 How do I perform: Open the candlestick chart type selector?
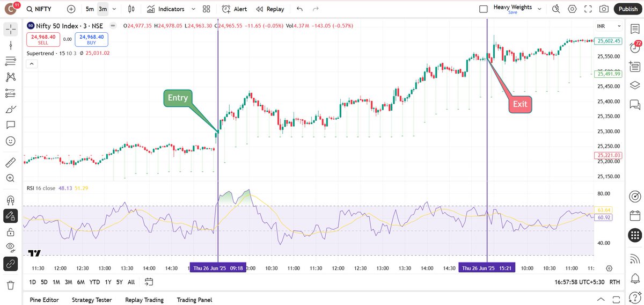131,9
